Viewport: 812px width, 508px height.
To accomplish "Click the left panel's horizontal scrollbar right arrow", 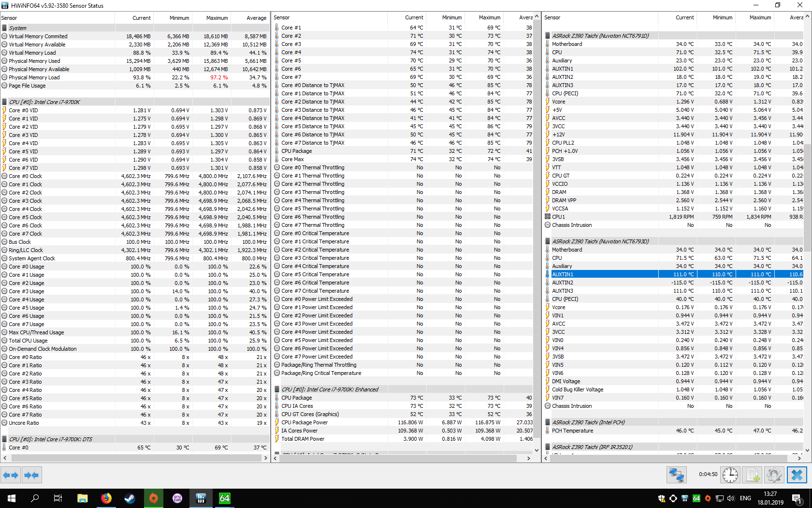I will tap(265, 458).
